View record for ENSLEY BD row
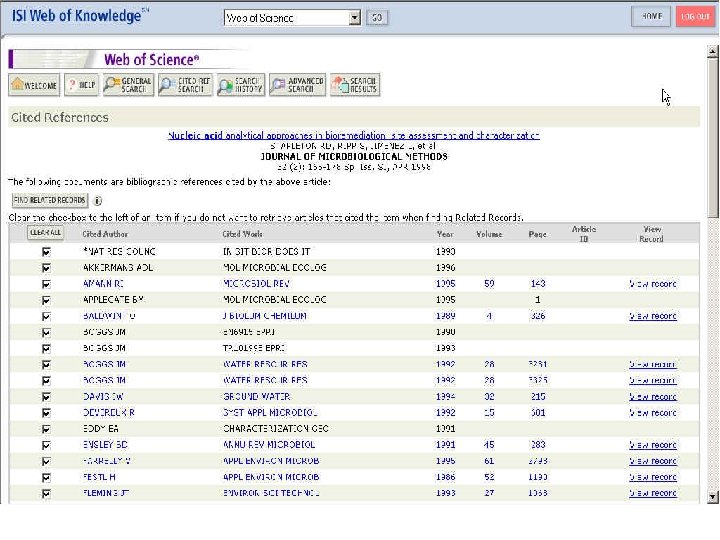720x540 pixels. tap(652, 445)
